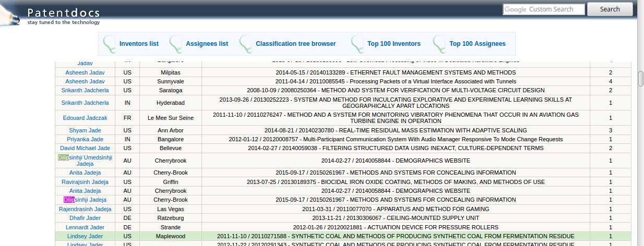Click patent FILTERING STRUCTURED DATA USING INEXACT TERMS
644x246 pixels.
tap(396, 148)
